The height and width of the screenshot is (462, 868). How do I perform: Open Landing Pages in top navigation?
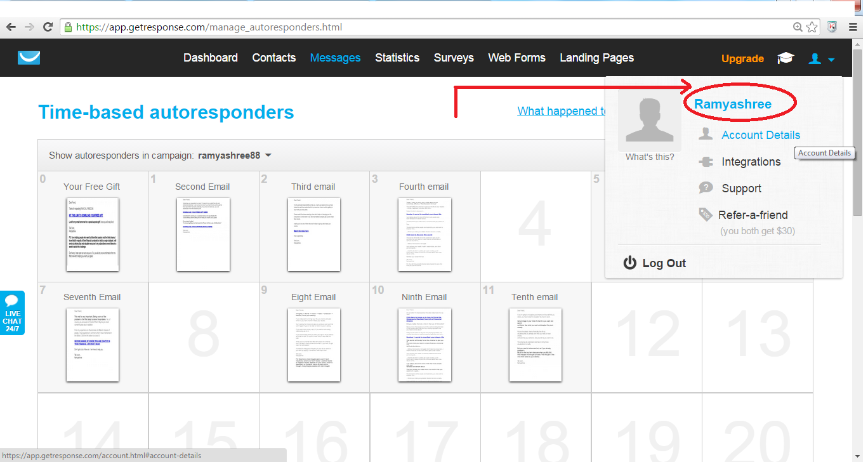click(597, 58)
